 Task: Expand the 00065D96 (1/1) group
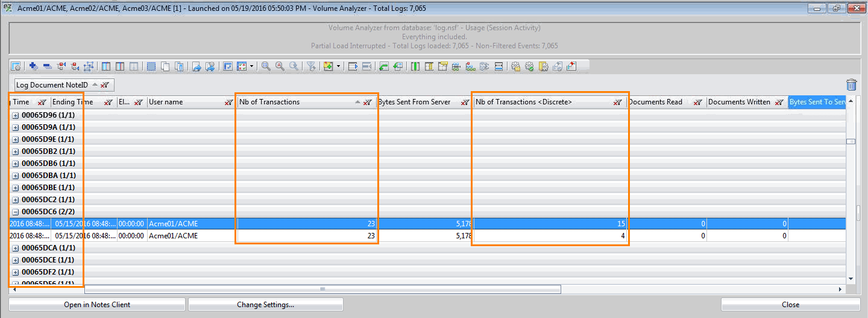[15, 115]
